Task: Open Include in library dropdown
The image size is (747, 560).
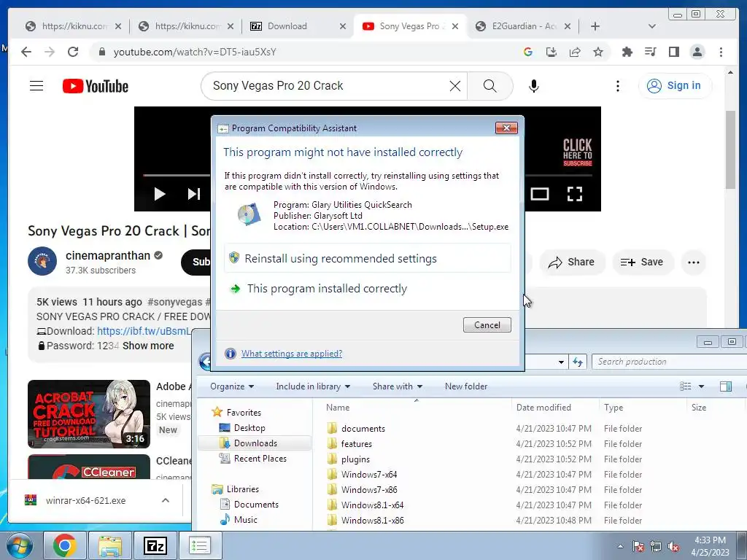Action: (313, 386)
